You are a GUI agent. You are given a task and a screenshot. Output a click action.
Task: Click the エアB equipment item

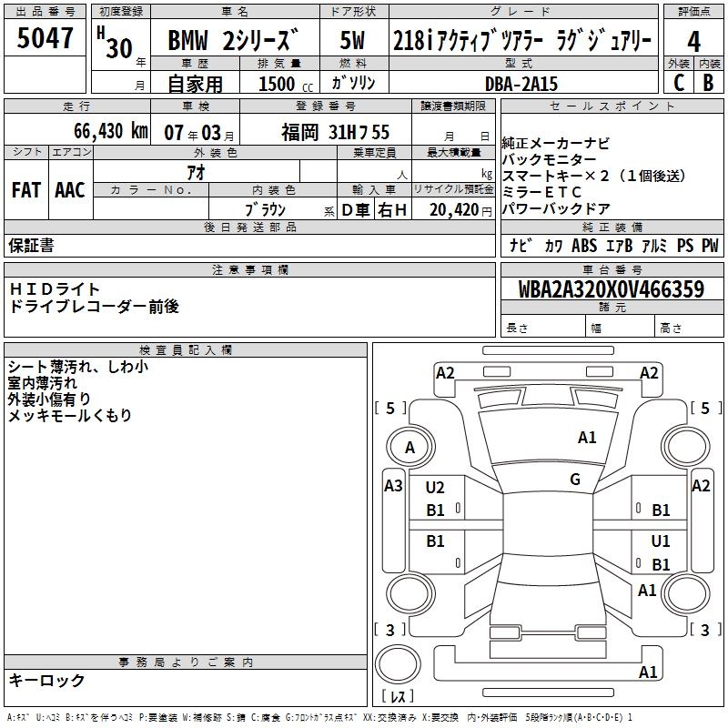[x=620, y=246]
